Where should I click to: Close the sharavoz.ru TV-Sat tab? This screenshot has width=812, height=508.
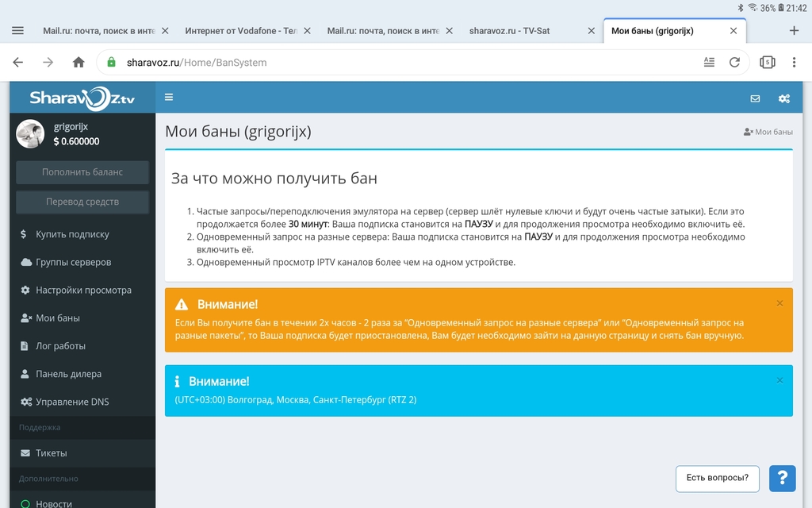click(x=592, y=31)
